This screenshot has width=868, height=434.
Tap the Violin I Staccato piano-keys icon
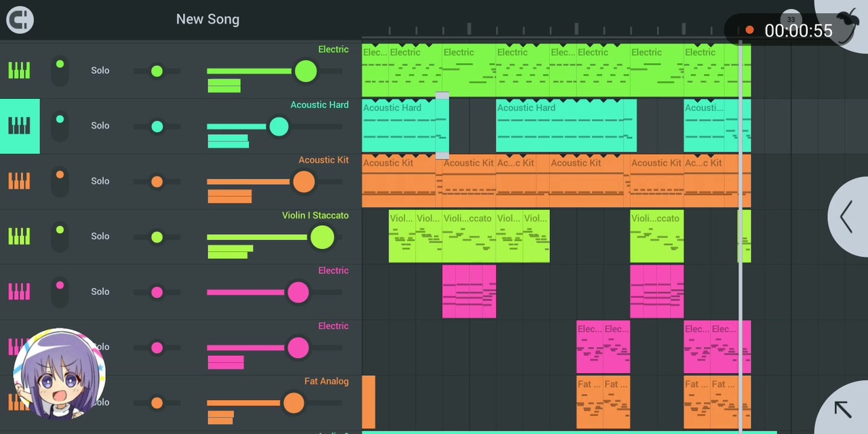pos(19,236)
